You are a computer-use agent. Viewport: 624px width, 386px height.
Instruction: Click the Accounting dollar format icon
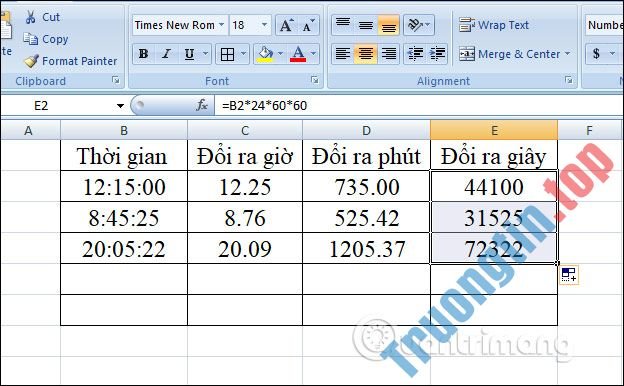coord(596,54)
